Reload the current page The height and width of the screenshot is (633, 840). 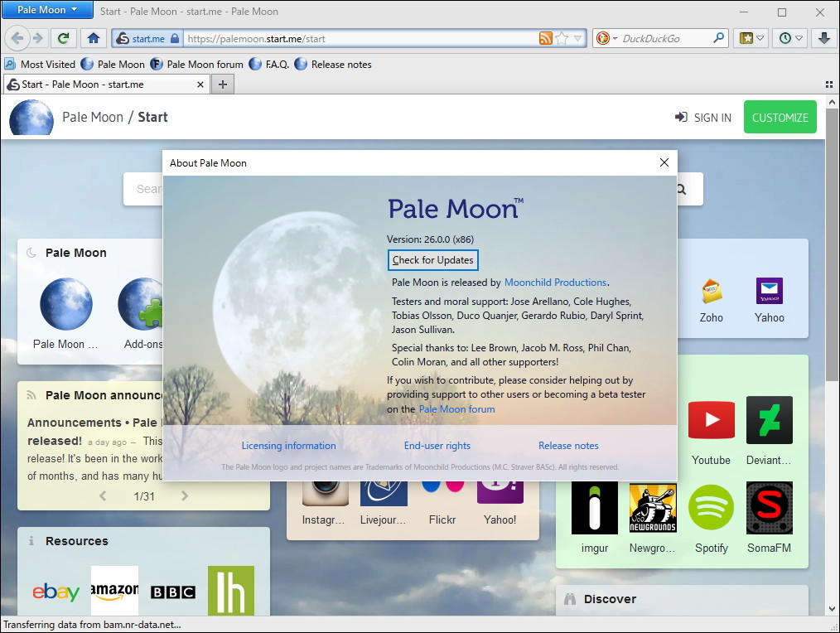pos(63,38)
